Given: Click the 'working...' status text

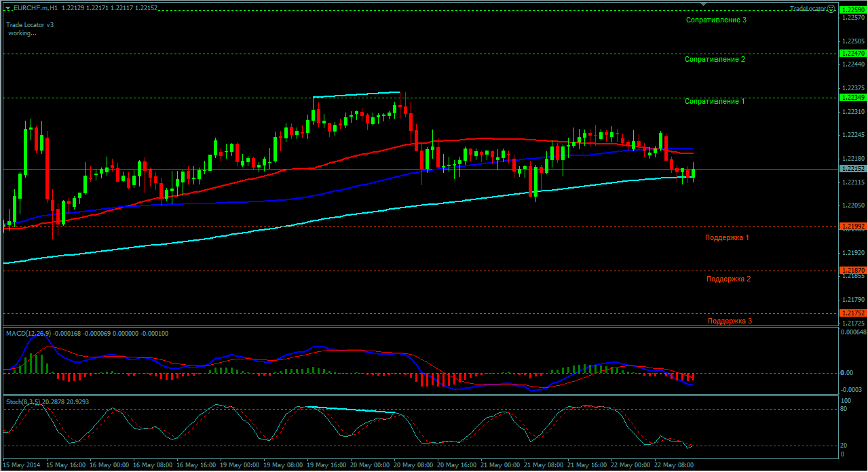Looking at the screenshot, I should (22, 33).
